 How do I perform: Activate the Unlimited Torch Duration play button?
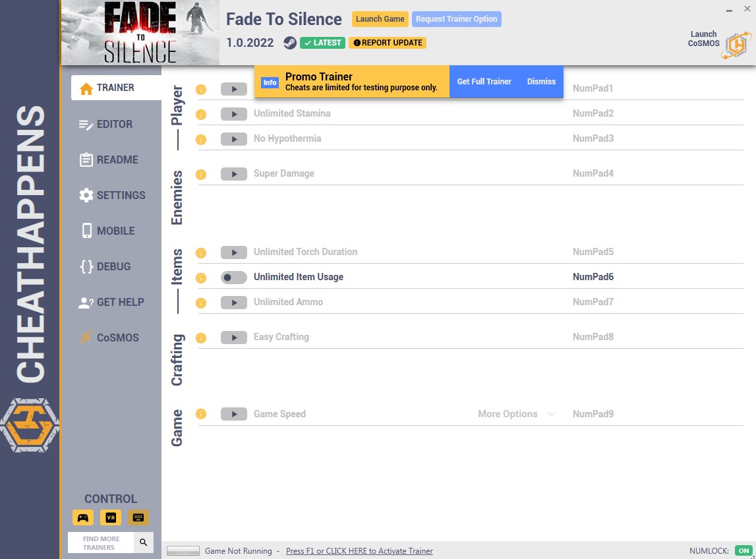pos(234,252)
